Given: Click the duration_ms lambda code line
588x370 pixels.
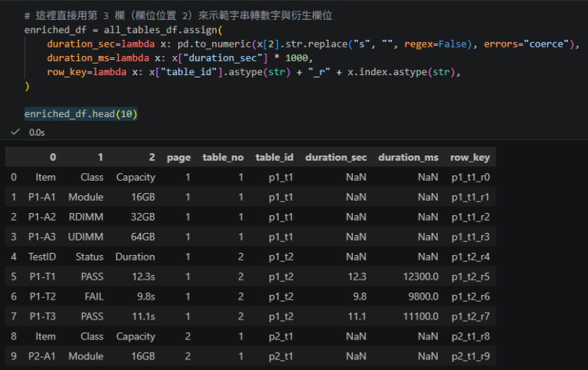Looking at the screenshot, I should [x=180, y=57].
